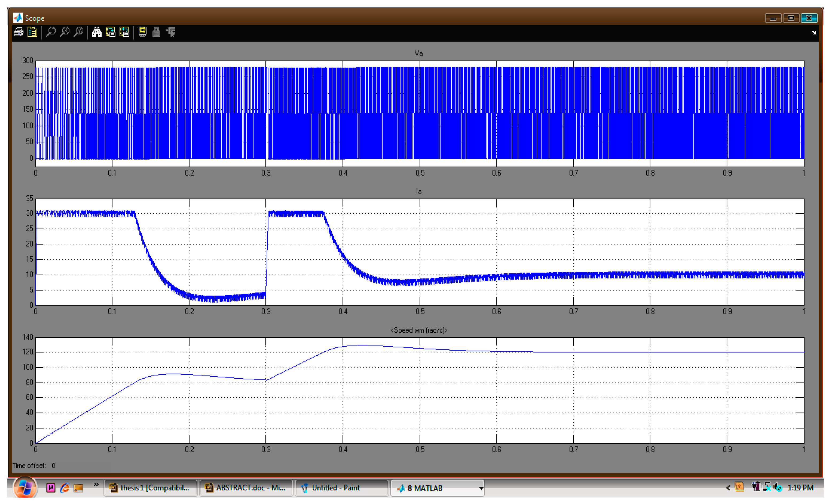Click the Print icon in Scope toolbar
Screen dimensions: 830x504
[18, 32]
